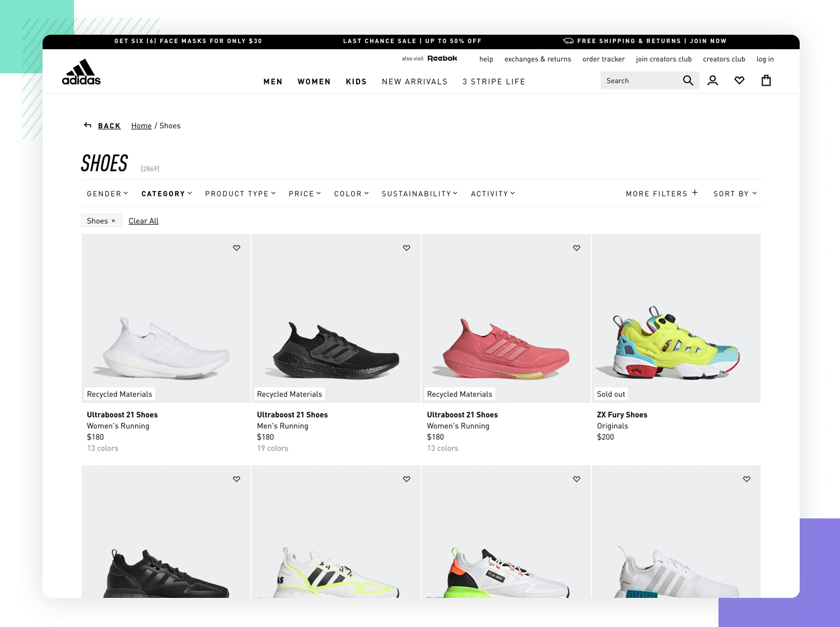Image resolution: width=840 pixels, height=627 pixels.
Task: Open pink Ultraboost 21 shoe image
Action: click(x=506, y=318)
